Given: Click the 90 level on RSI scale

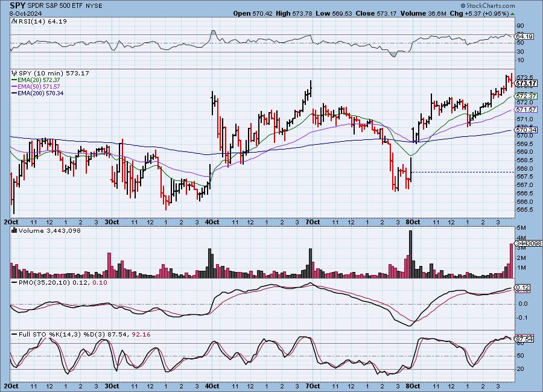Looking at the screenshot, I should click(520, 25).
